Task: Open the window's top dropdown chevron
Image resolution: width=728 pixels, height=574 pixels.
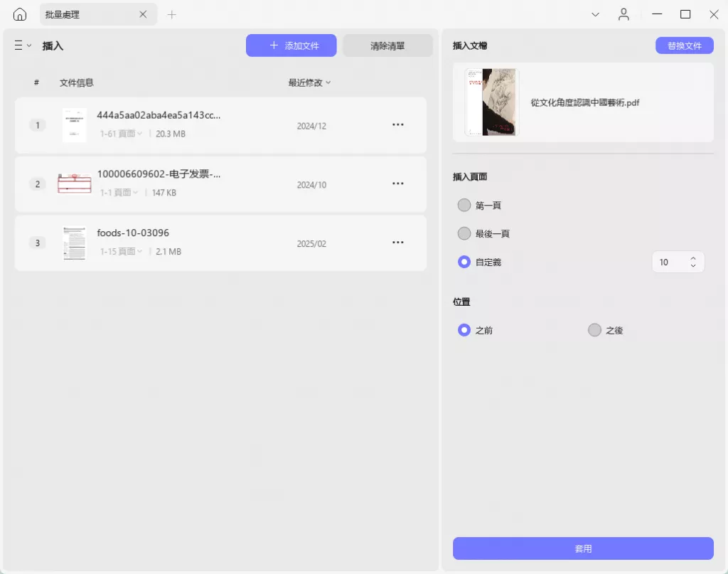Action: (x=595, y=15)
